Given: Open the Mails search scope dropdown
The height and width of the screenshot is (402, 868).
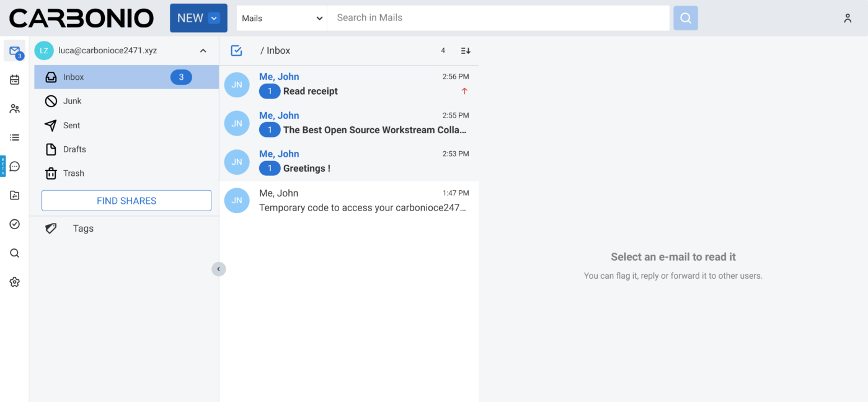Looking at the screenshot, I should pos(282,19).
